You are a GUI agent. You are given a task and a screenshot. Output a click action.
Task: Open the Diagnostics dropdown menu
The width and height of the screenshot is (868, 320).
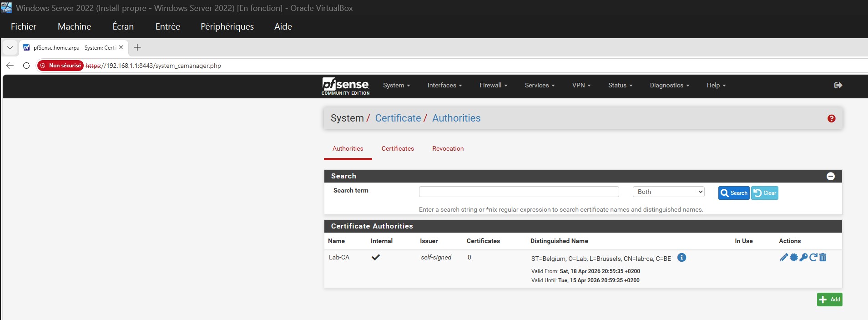click(669, 85)
